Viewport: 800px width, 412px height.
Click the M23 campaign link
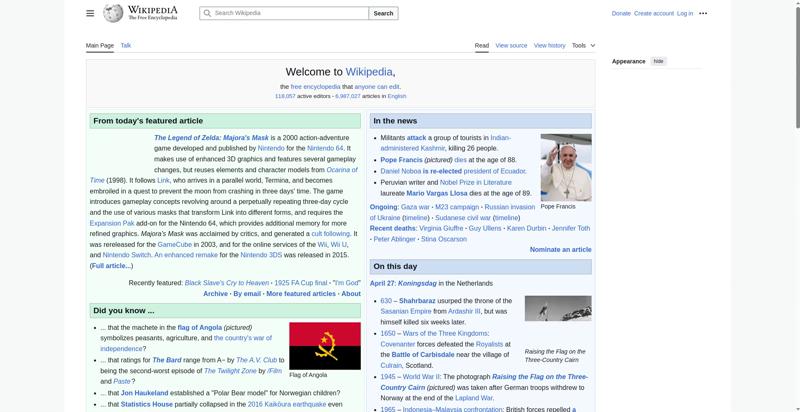tap(457, 207)
